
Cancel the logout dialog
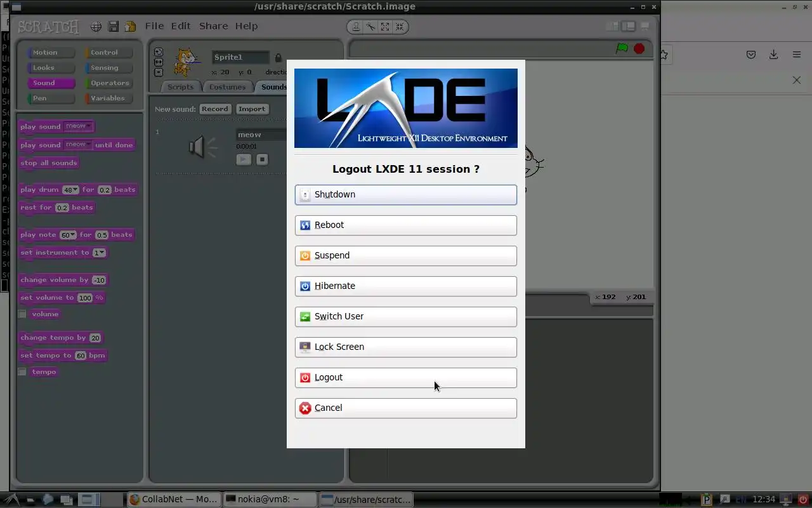tap(405, 408)
